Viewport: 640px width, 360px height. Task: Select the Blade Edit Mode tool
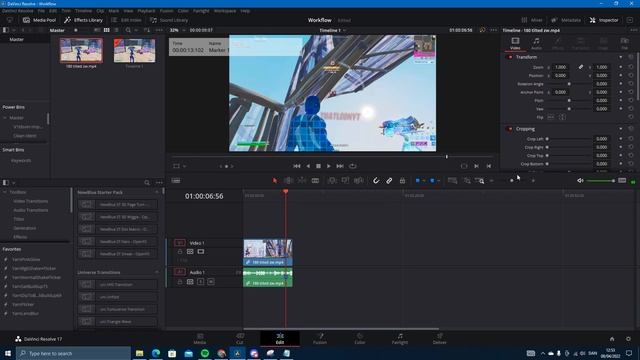(x=315, y=180)
